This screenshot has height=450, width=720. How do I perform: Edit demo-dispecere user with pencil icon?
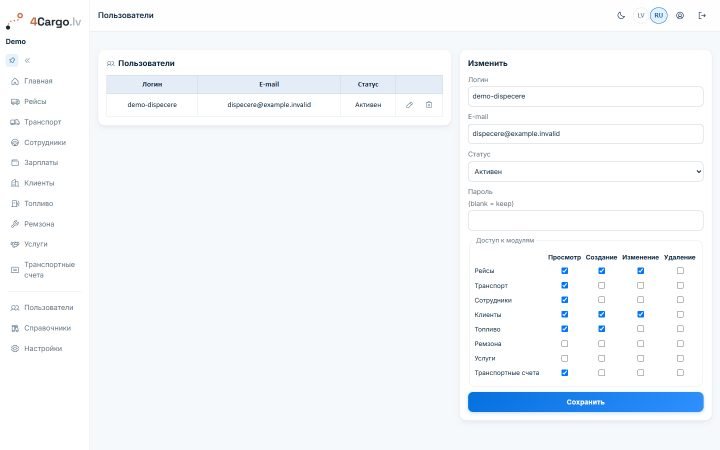(x=409, y=105)
